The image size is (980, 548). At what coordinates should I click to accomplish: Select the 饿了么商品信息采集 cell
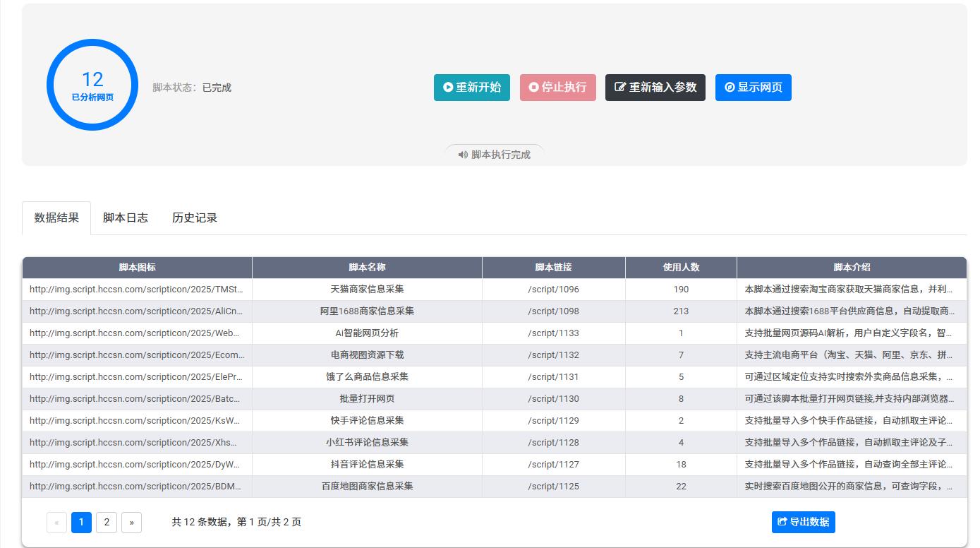pos(367,377)
